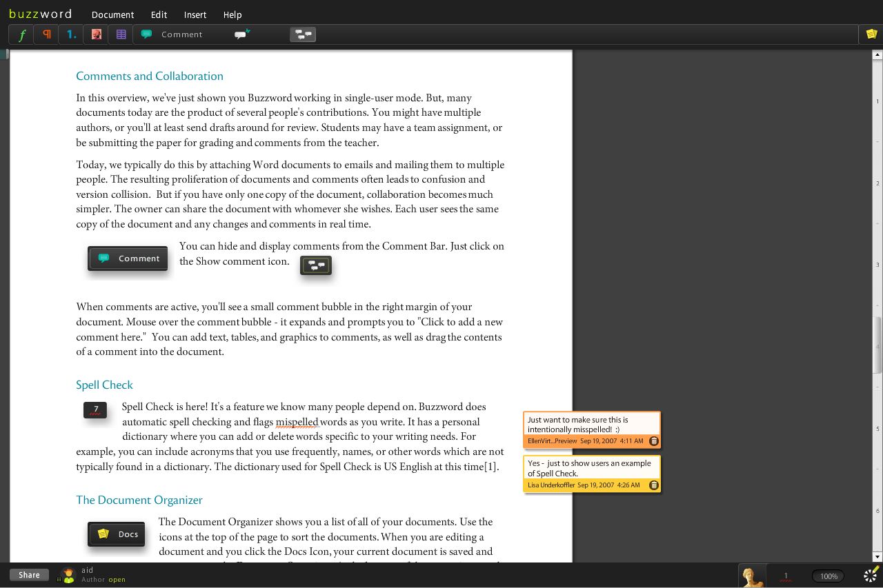Image resolution: width=883 pixels, height=588 pixels.
Task: Click the footnote reference '[1]' in text
Action: 490,467
